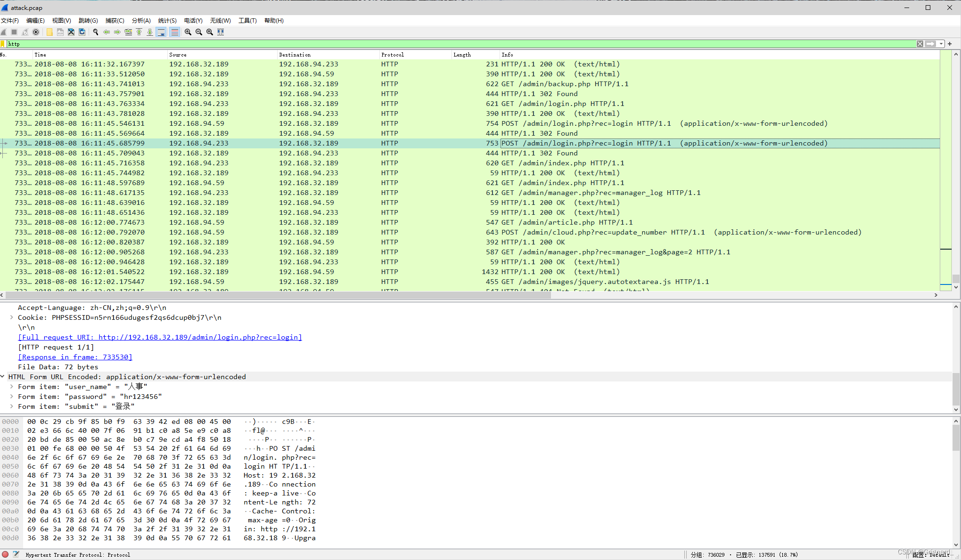
Task: Go forward to next packet arrow
Action: [117, 32]
